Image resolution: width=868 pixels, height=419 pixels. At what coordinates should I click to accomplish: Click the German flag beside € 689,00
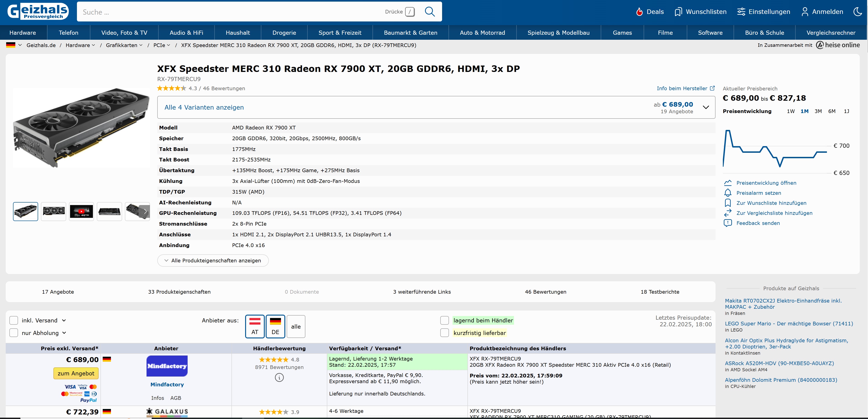tap(107, 359)
